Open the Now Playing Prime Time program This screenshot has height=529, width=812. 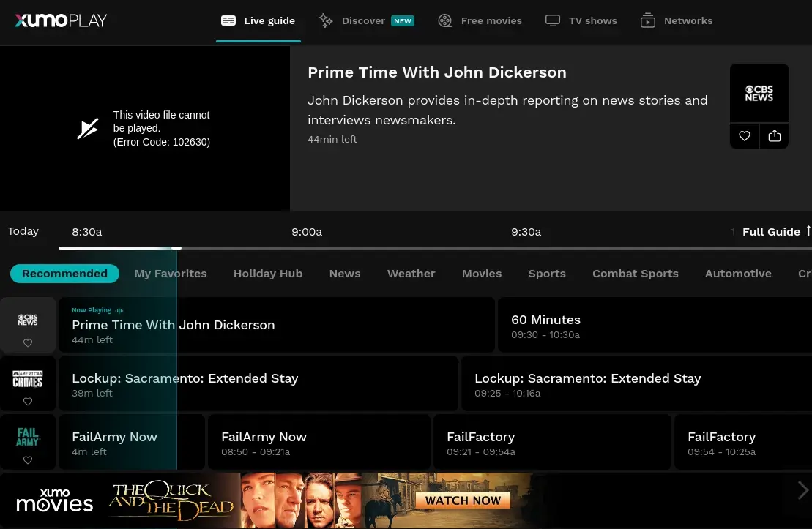pos(277,325)
